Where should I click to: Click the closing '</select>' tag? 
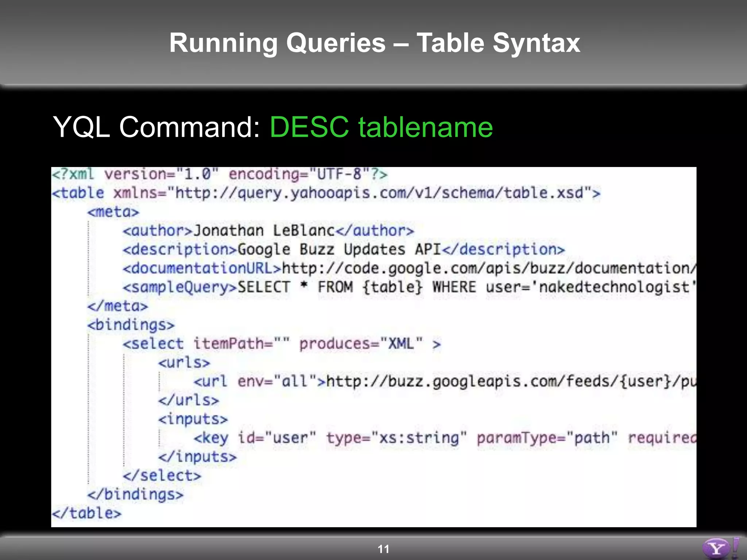point(162,476)
